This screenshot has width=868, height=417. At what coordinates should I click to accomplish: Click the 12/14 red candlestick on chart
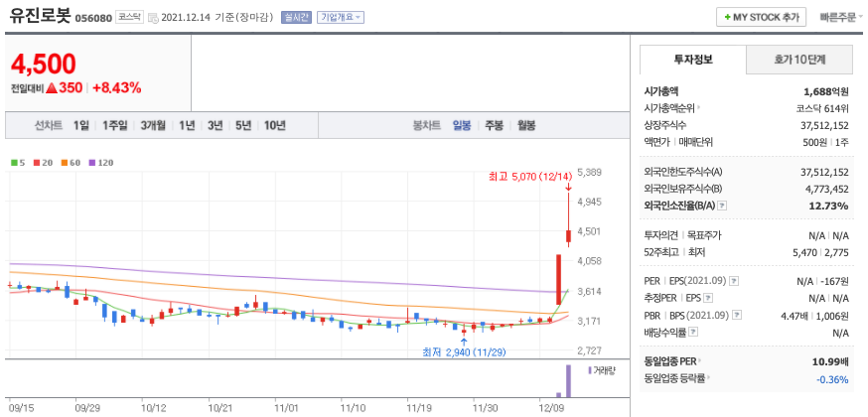pyautogui.click(x=568, y=235)
